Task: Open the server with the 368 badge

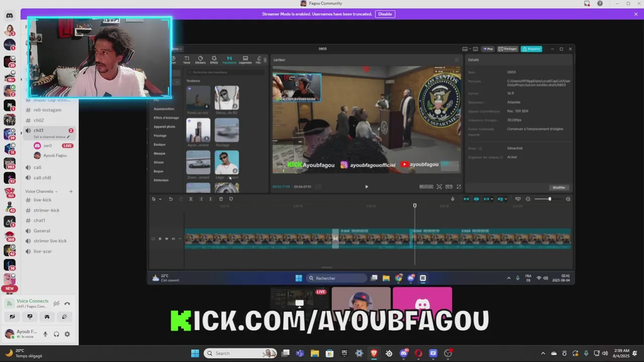Action: point(10,236)
